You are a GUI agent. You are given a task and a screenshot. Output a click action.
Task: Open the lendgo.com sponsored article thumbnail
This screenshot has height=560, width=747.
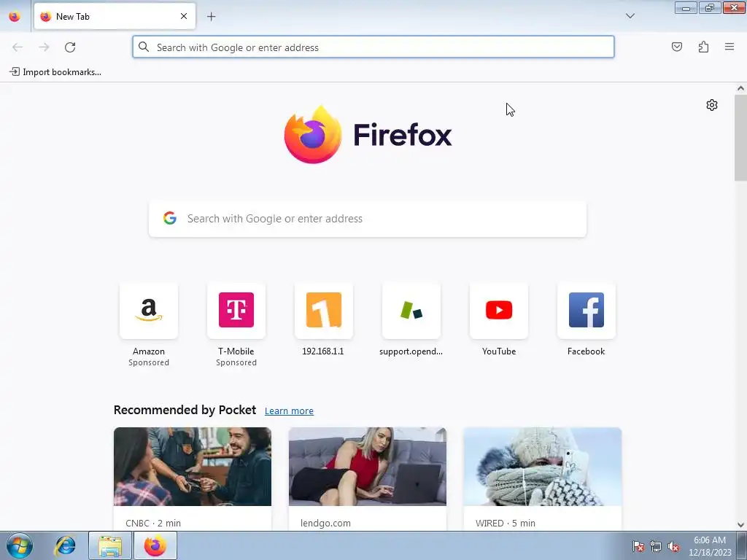pyautogui.click(x=368, y=467)
